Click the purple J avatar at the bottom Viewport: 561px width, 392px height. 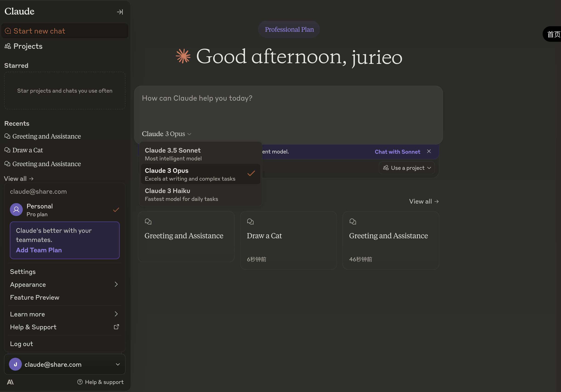15,364
